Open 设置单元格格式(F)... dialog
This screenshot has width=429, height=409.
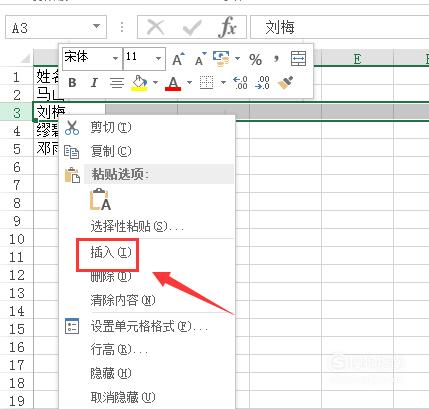click(149, 326)
